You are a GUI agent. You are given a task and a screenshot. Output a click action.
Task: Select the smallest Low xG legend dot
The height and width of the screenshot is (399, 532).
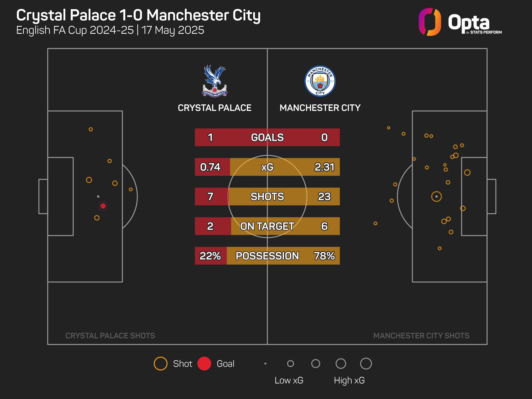click(265, 363)
